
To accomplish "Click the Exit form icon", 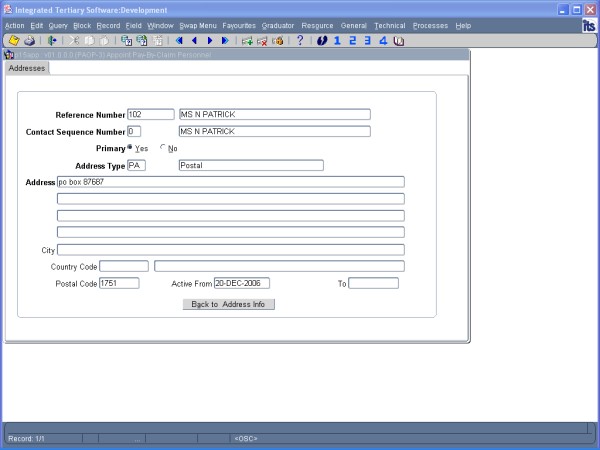I will tap(52, 41).
